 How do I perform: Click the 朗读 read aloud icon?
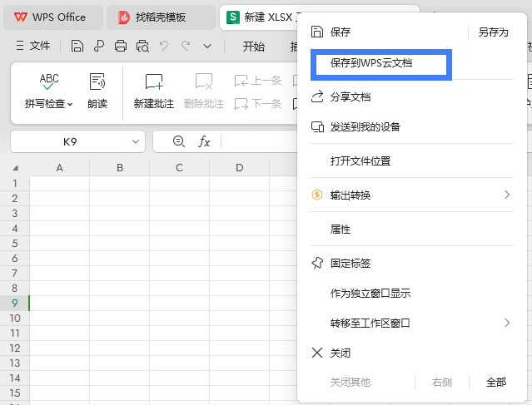[x=97, y=81]
